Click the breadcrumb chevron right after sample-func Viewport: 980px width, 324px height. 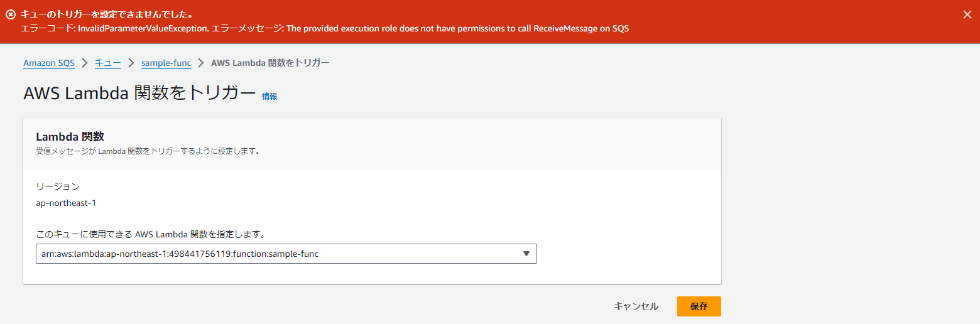click(x=201, y=63)
